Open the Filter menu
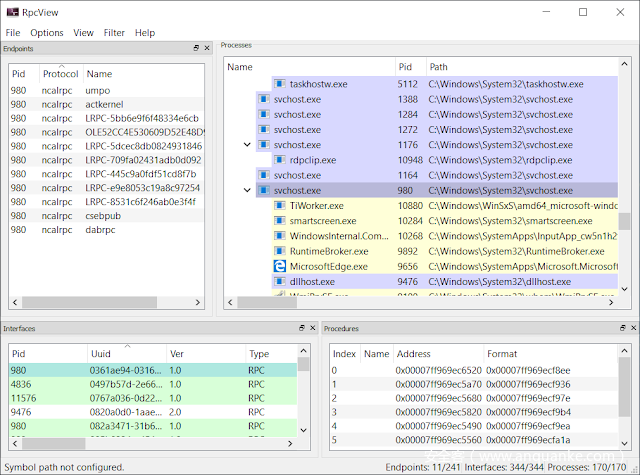Viewport: 640px width, 475px height. point(114,33)
